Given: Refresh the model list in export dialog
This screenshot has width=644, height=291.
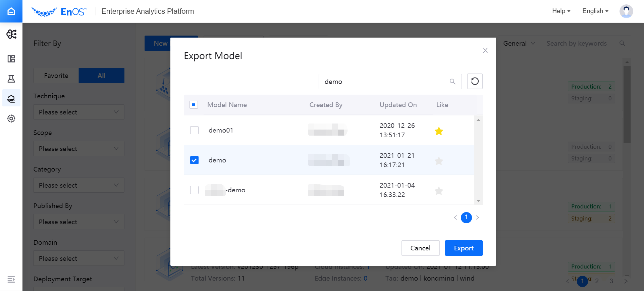Looking at the screenshot, I should 475,81.
